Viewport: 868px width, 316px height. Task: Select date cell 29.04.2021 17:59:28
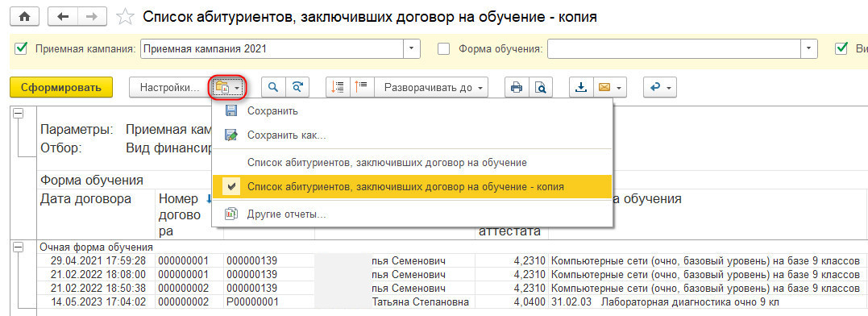96,260
